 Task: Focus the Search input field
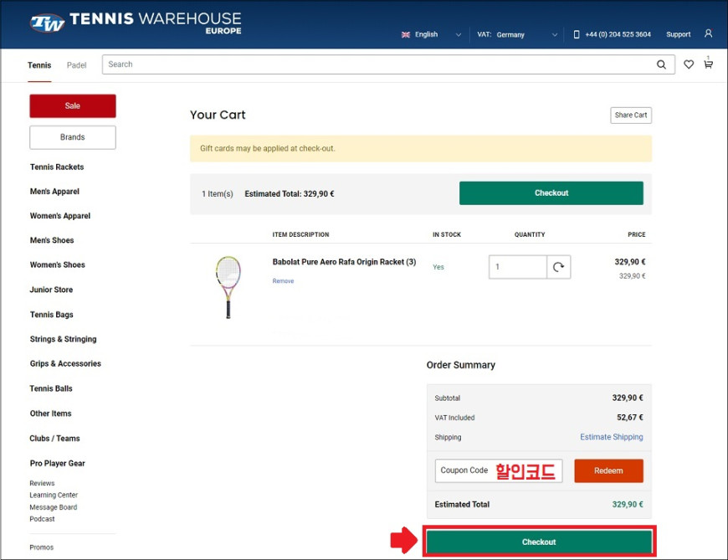[x=378, y=64]
